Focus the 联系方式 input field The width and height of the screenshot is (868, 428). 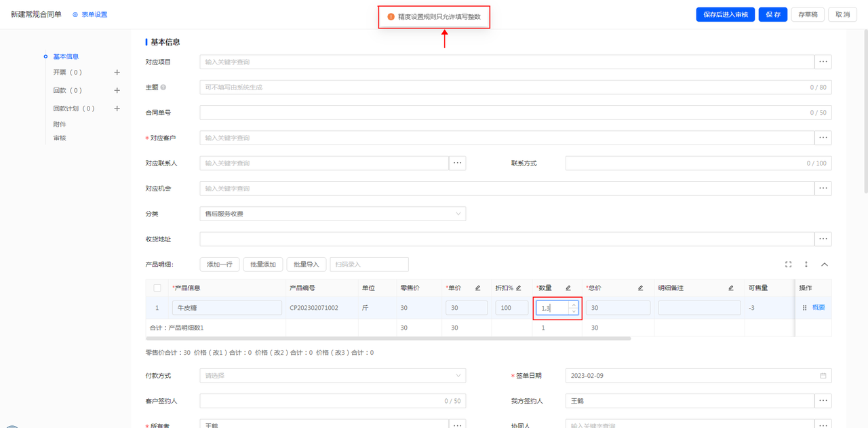click(698, 163)
